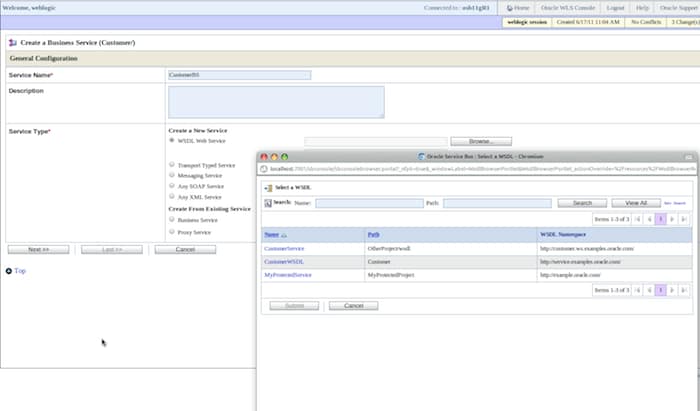Click the Last button
The width and height of the screenshot is (700, 411).
[x=112, y=249]
